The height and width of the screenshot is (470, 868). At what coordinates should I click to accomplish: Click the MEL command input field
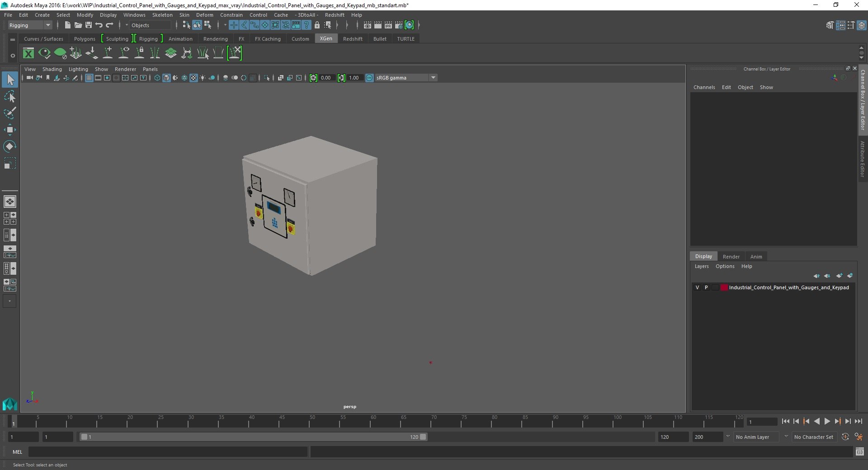point(168,451)
